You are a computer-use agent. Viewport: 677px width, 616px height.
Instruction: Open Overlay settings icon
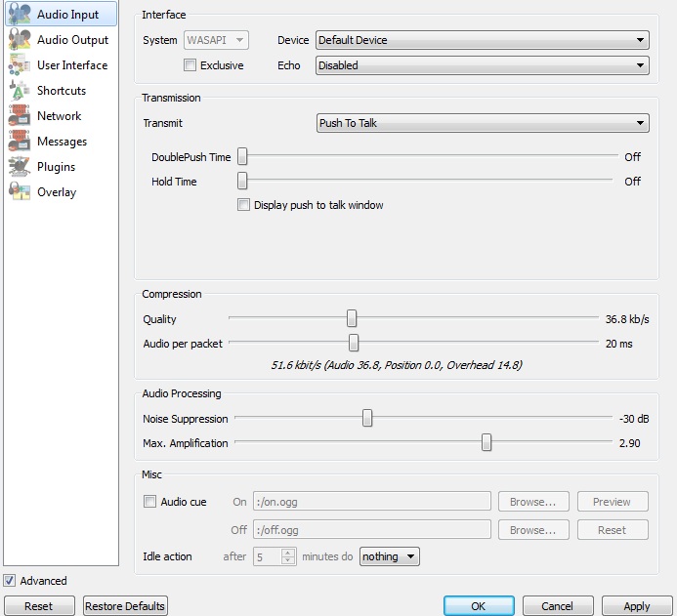(20, 192)
